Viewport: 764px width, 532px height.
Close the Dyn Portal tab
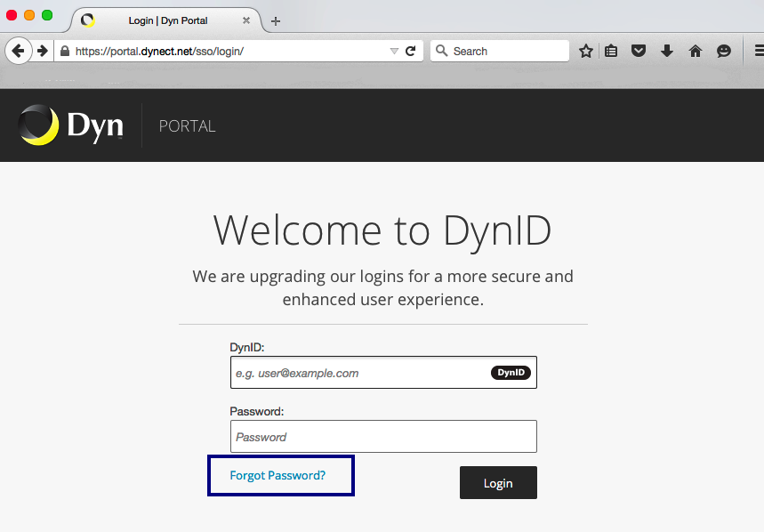click(246, 20)
